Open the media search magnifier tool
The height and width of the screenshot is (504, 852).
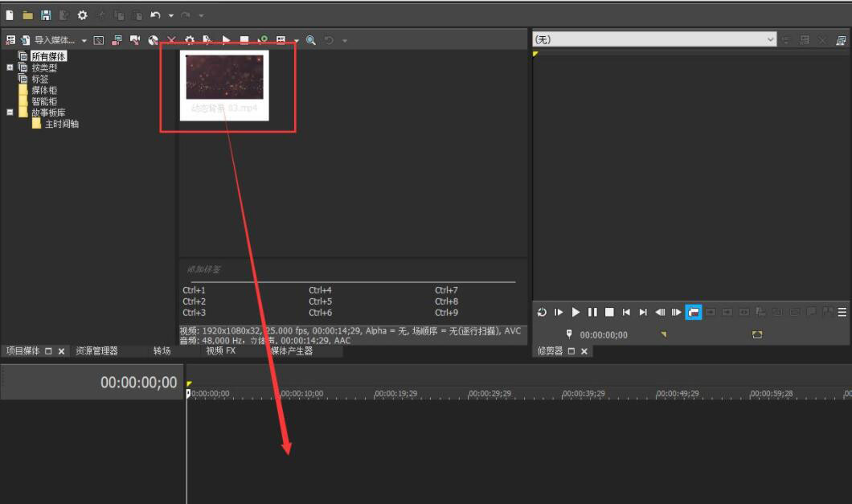[309, 39]
